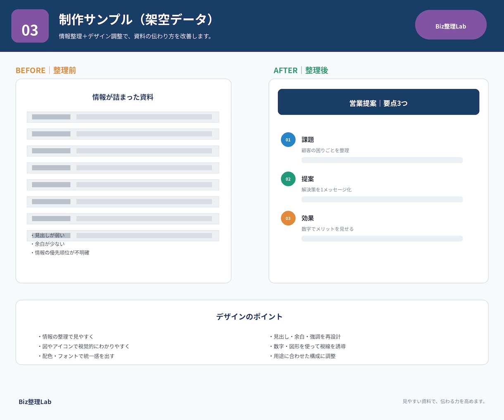Click the AFTER｜整理後 heading
The width and height of the screenshot is (504, 420).
pos(301,70)
